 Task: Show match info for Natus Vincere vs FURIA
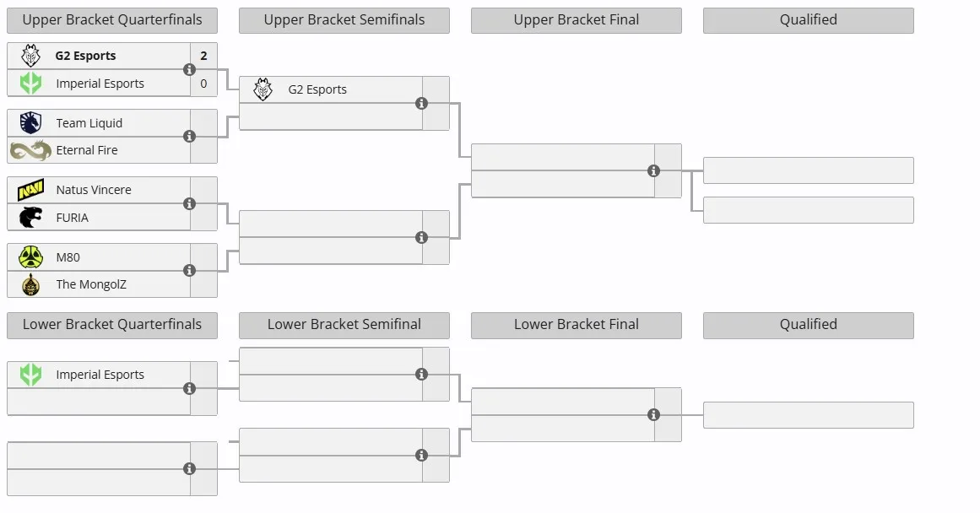[x=189, y=203]
